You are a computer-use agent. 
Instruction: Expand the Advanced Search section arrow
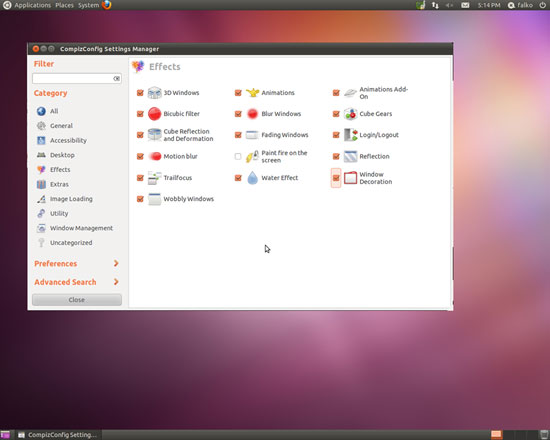coord(116,282)
